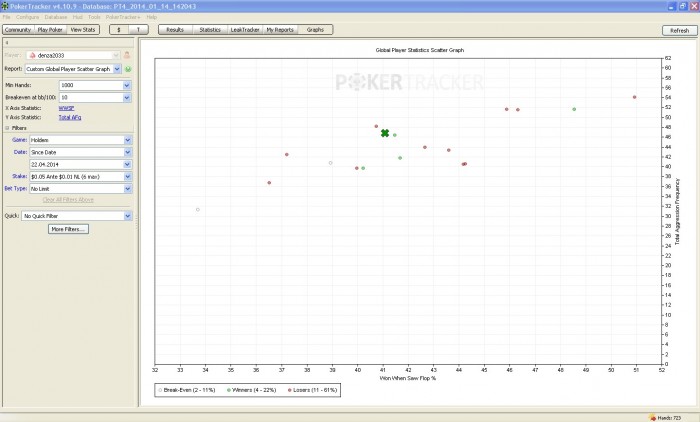The width and height of the screenshot is (700, 422).
Task: Click the Bet Type filter label link
Action: tap(16, 188)
